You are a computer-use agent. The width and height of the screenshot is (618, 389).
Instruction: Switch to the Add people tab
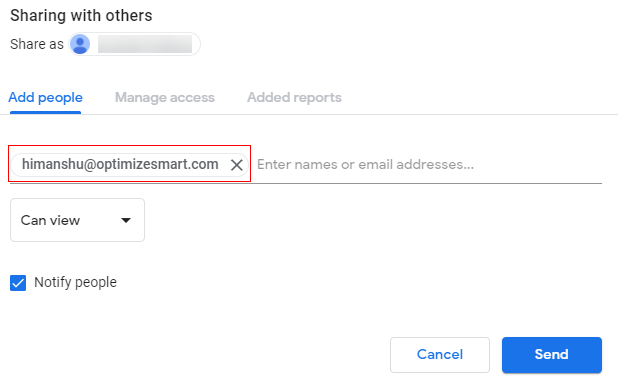(x=45, y=97)
